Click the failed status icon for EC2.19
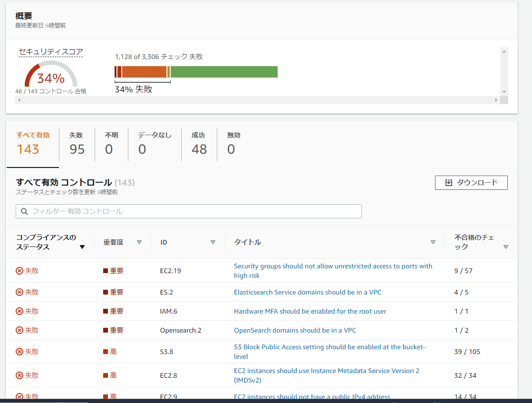 [19, 271]
